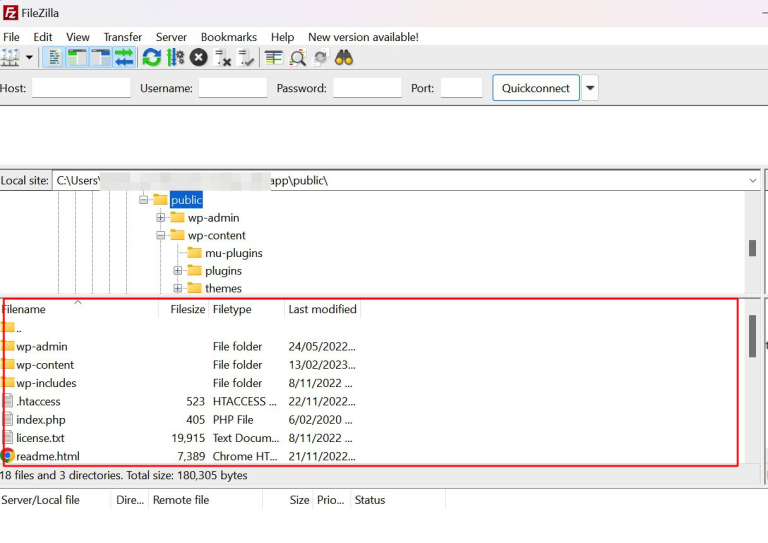Open the Bookmarks menu
Screen dimensions: 768x543
click(x=228, y=37)
